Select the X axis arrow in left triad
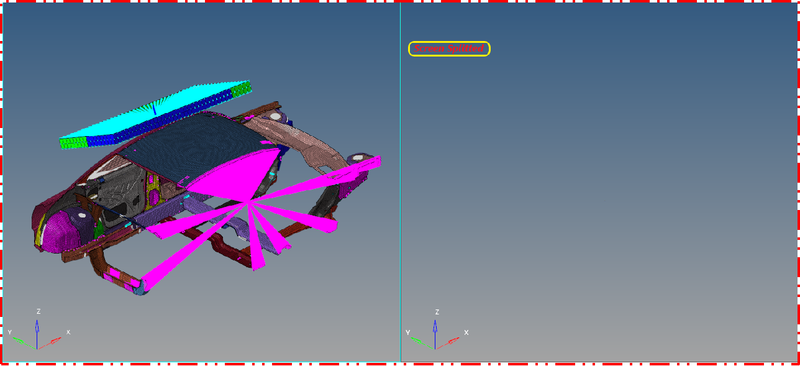 [49, 343]
